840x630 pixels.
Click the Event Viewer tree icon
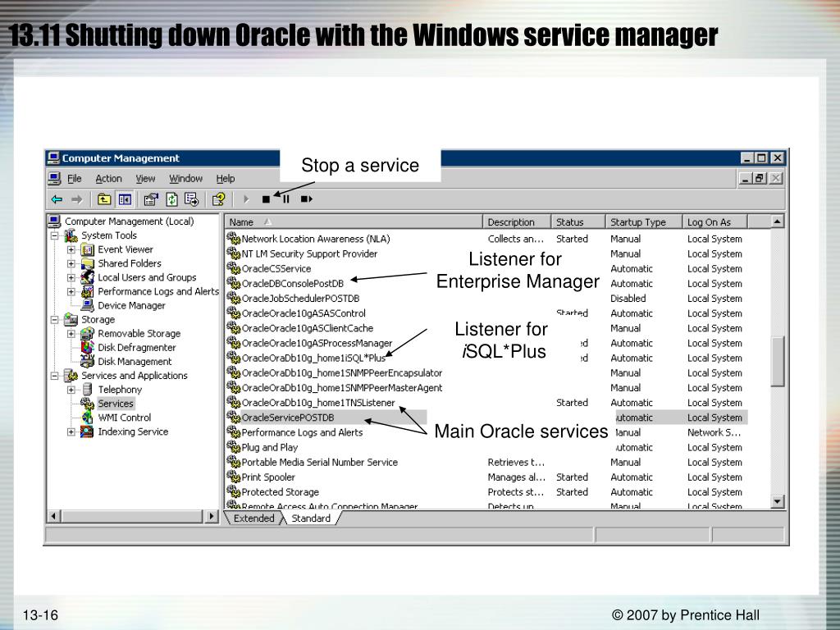[87, 249]
